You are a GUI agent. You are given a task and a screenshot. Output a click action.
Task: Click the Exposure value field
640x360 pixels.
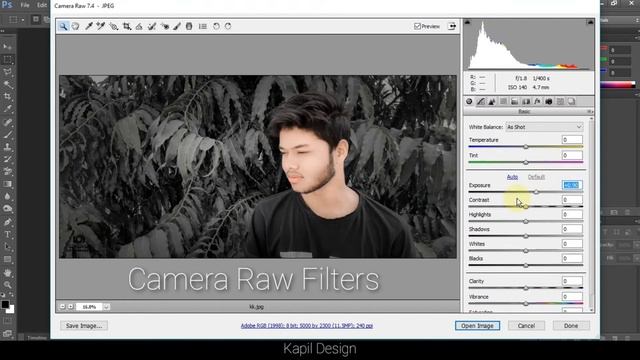pyautogui.click(x=572, y=185)
